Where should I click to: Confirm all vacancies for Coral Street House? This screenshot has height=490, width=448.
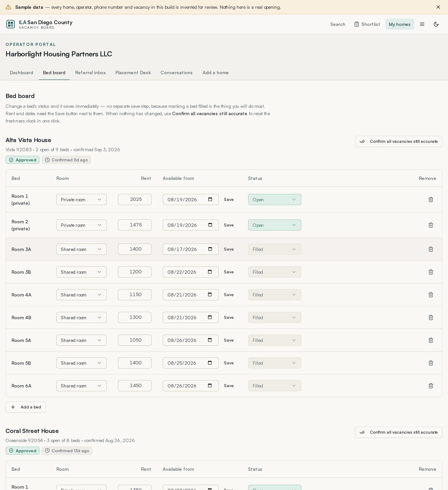pyautogui.click(x=398, y=432)
